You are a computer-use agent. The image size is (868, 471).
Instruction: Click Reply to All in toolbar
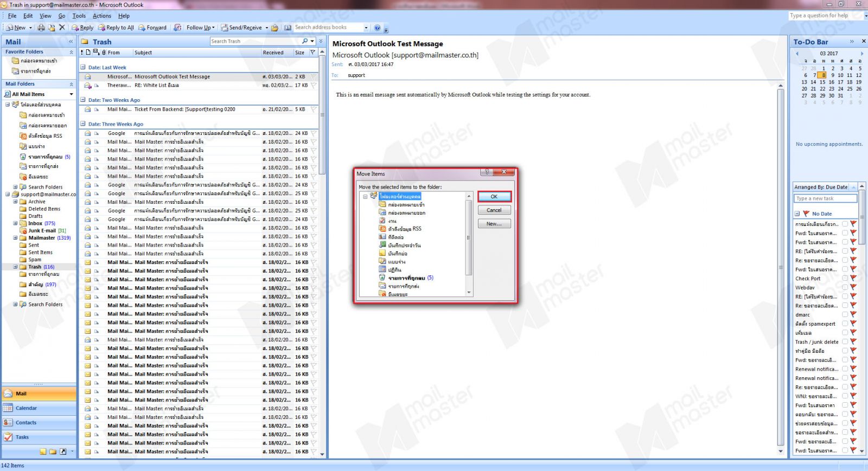tap(116, 28)
